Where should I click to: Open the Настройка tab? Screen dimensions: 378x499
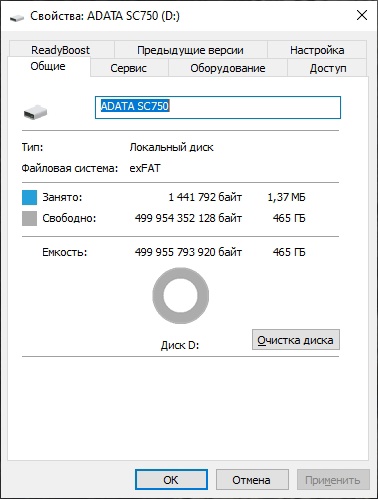[x=317, y=50]
